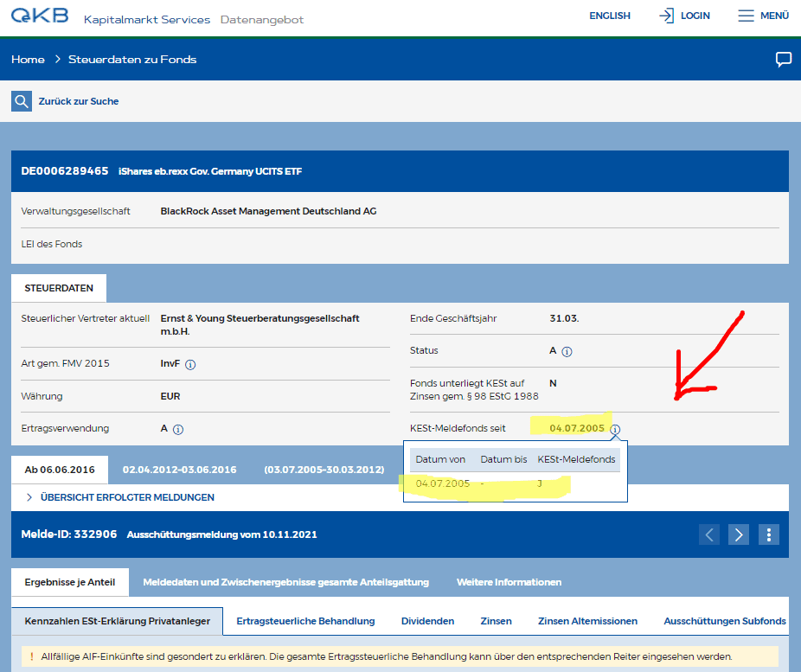Open the Zinsen tab

coord(496,621)
